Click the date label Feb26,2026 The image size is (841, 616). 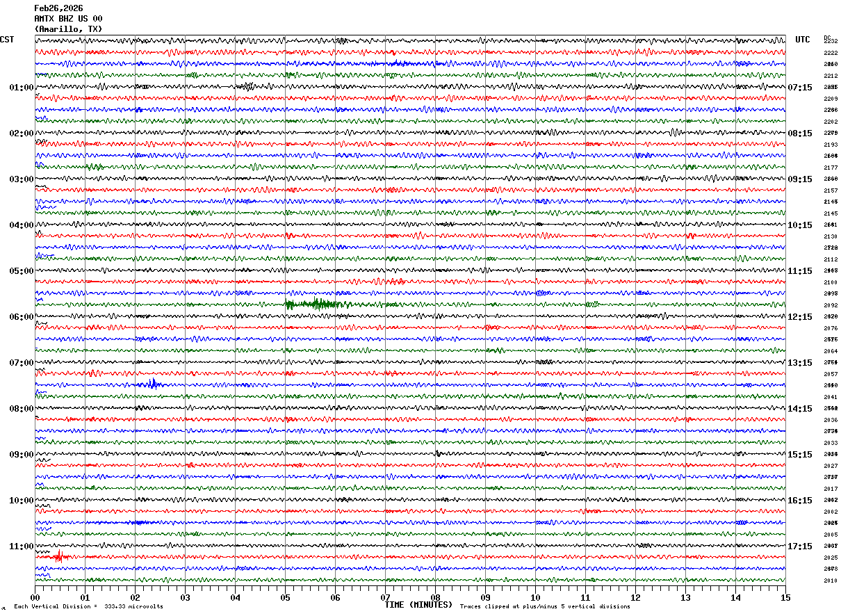(x=58, y=8)
